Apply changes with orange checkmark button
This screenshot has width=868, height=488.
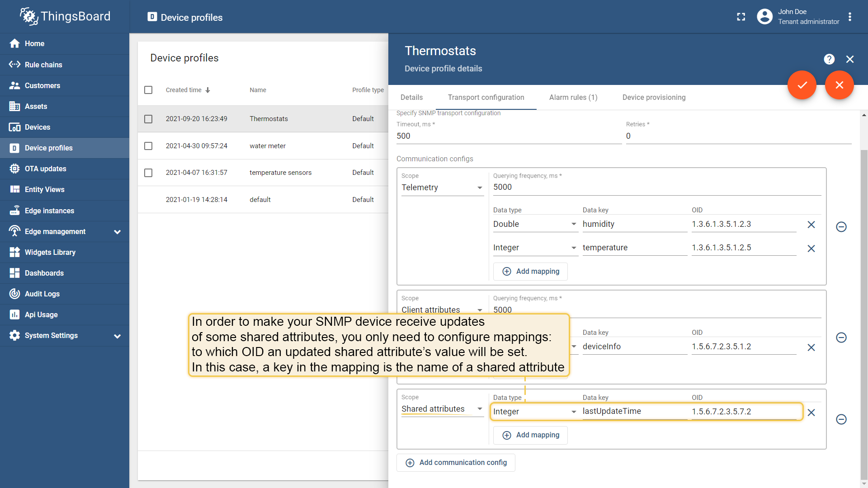coord(802,85)
